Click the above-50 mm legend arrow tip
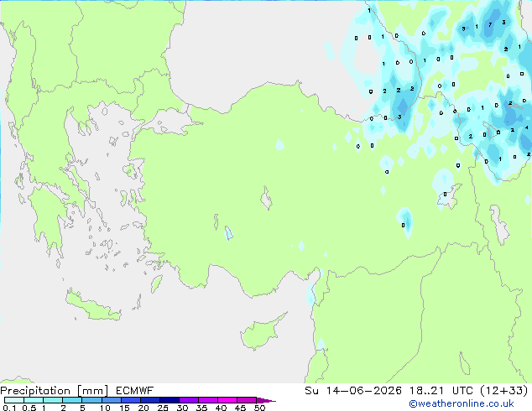The height and width of the screenshot is (411, 532). click(266, 400)
